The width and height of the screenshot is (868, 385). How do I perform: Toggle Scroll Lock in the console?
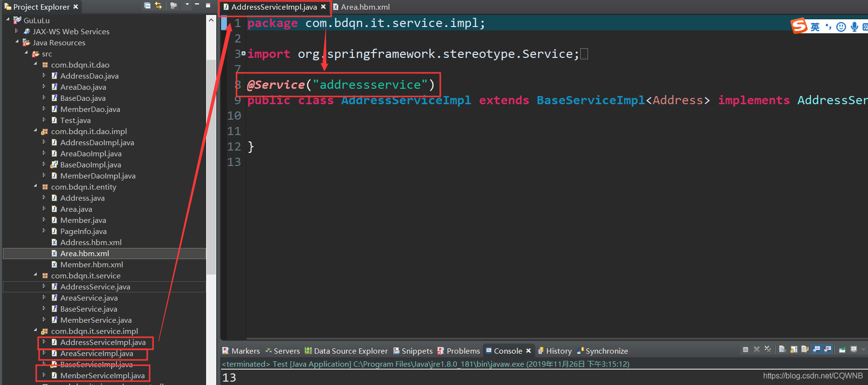tap(794, 349)
